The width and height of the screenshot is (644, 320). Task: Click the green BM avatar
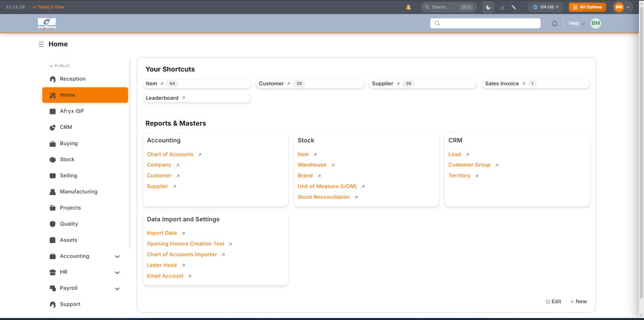(596, 23)
